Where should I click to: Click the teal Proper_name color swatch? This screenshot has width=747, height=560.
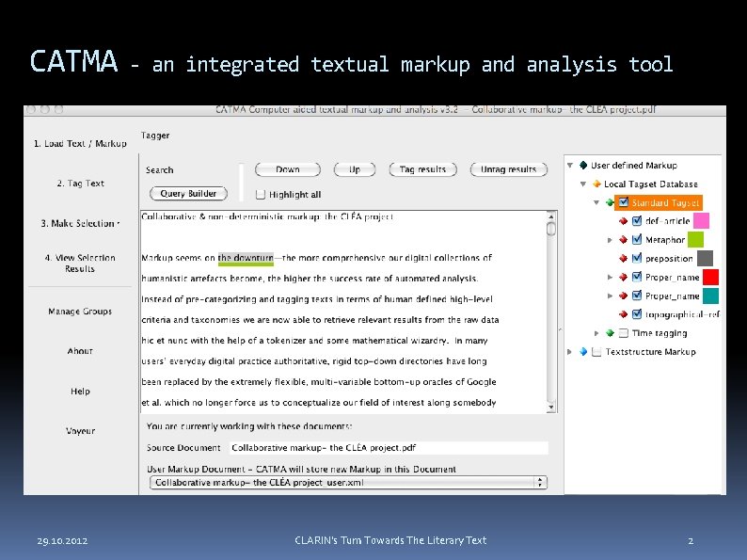pyautogui.click(x=711, y=296)
